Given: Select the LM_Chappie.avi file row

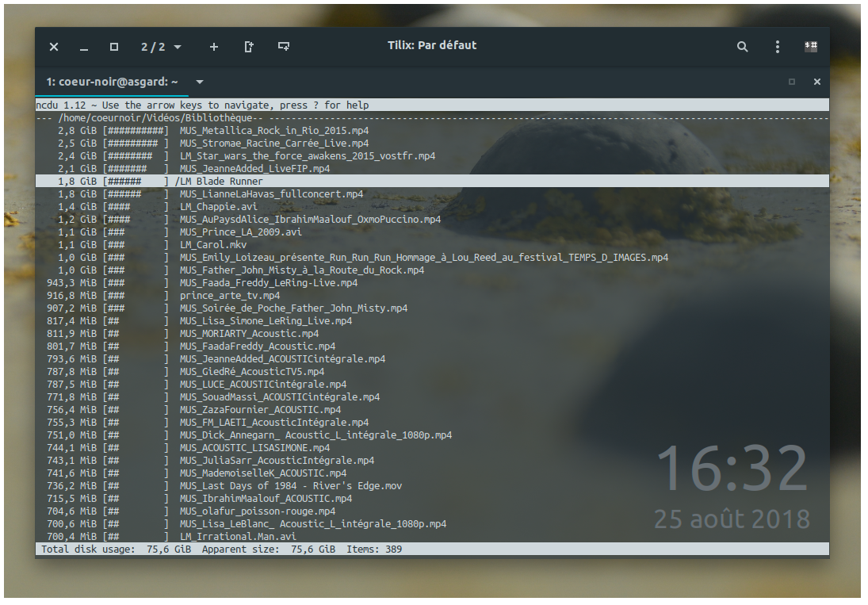Looking at the screenshot, I should 432,206.
